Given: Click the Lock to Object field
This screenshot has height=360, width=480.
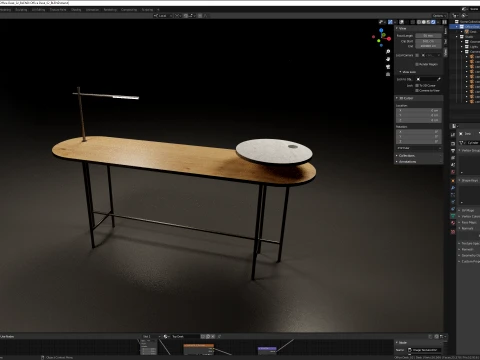Looking at the screenshot, I should (x=428, y=79).
